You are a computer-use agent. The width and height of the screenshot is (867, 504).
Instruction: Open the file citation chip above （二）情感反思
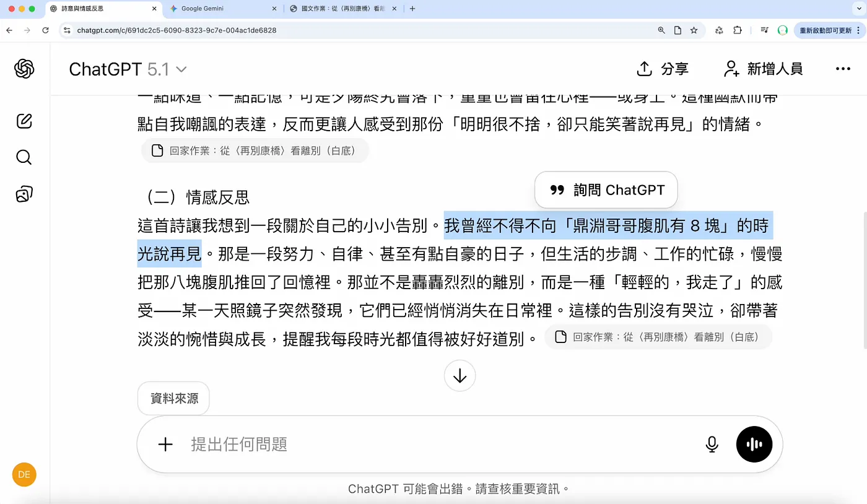click(255, 150)
